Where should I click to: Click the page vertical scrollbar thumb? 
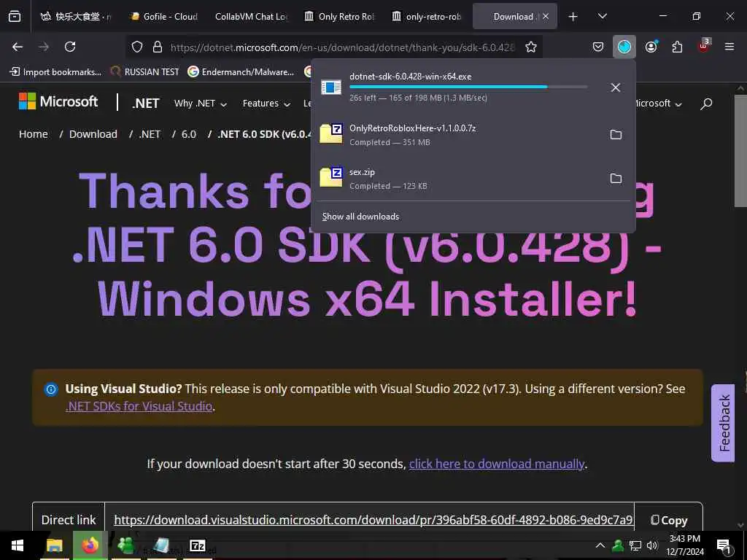(740, 150)
